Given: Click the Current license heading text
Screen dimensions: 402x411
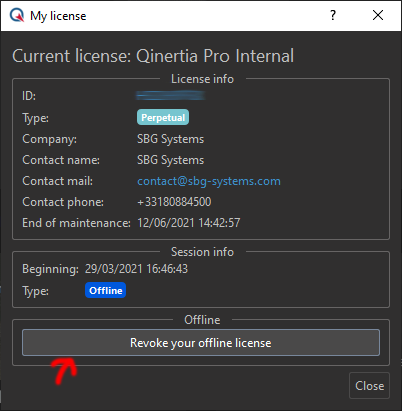Looking at the screenshot, I should [153, 56].
